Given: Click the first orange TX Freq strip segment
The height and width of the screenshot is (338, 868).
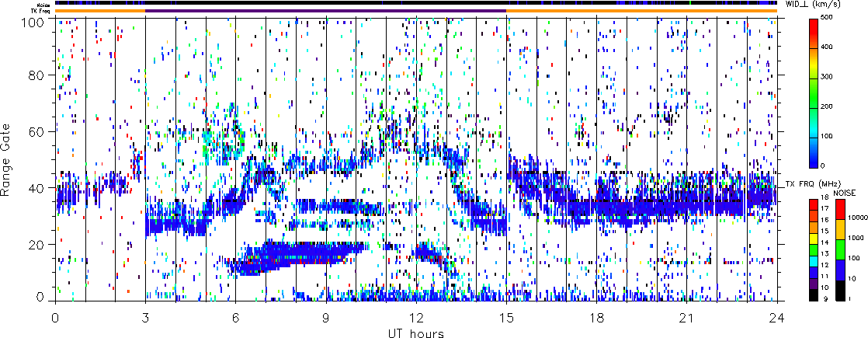Looking at the screenshot, I should coord(99,11).
